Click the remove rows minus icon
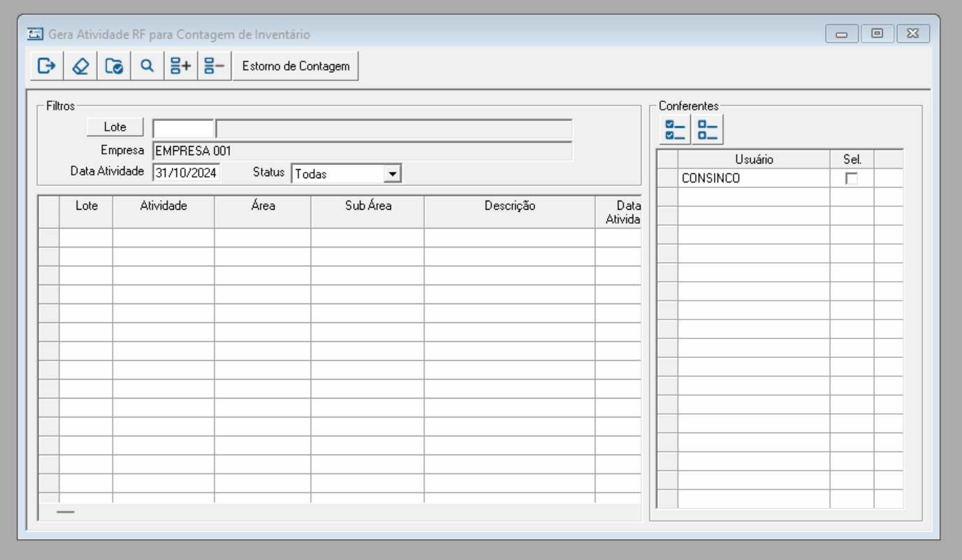 215,66
